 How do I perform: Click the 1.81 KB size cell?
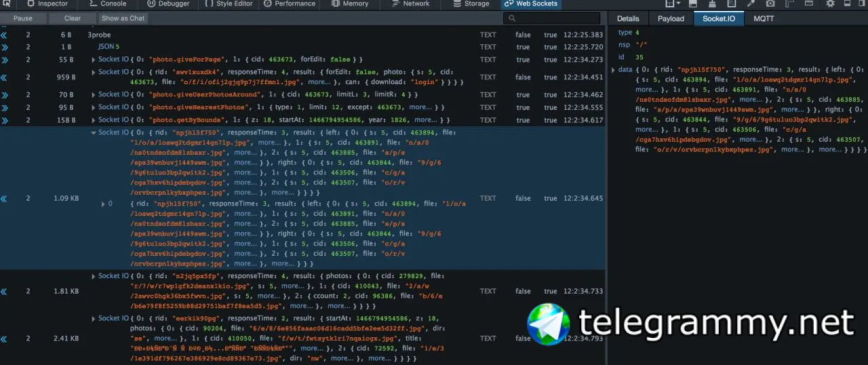coord(66,291)
